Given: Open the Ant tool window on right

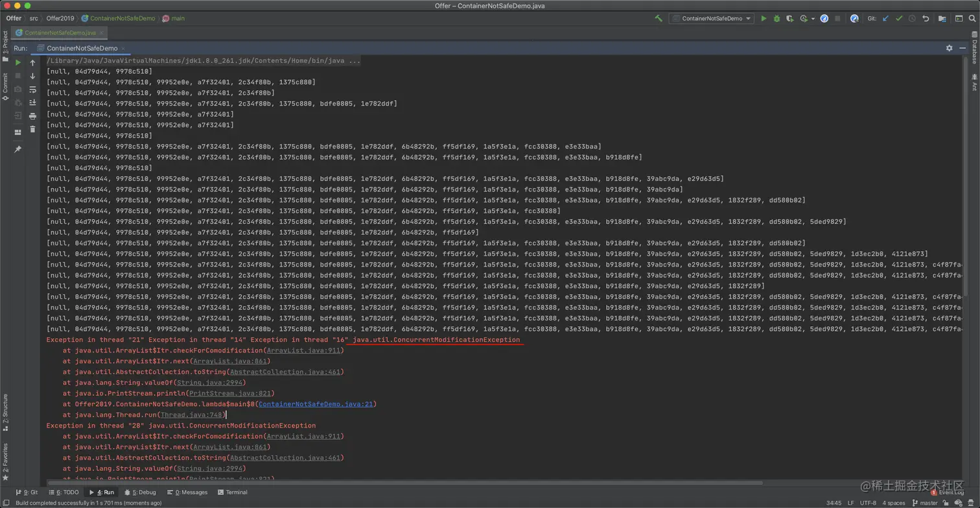Looking at the screenshot, I should pyautogui.click(x=974, y=83).
